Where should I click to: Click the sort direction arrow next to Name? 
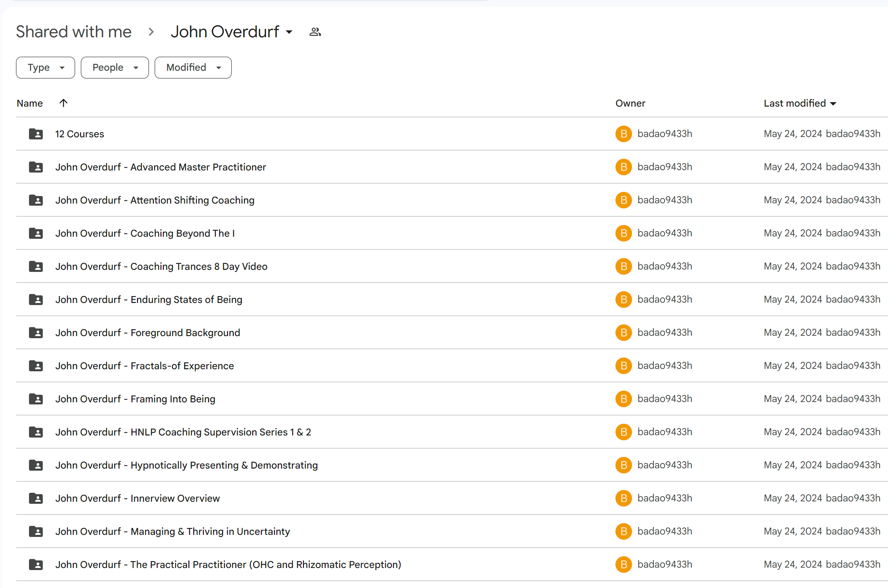(63, 103)
